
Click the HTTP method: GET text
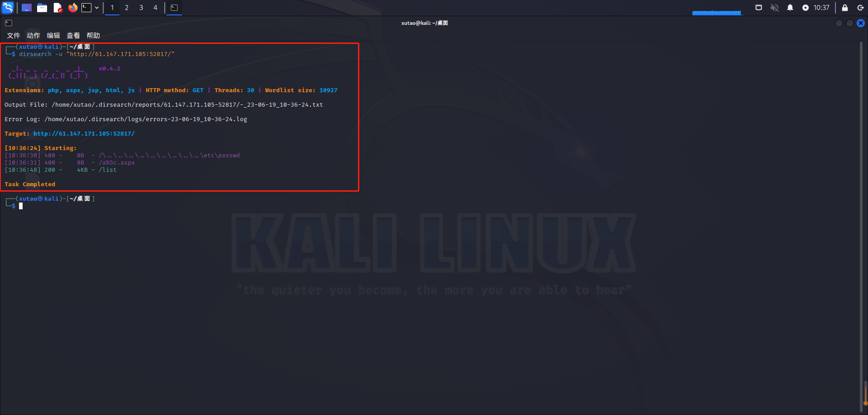coord(175,90)
